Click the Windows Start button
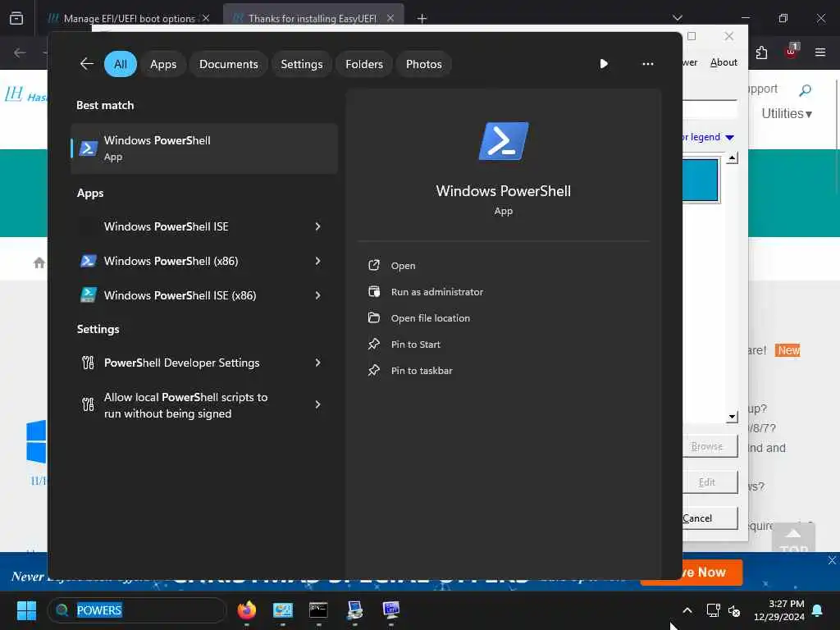This screenshot has width=840, height=630. point(26,610)
